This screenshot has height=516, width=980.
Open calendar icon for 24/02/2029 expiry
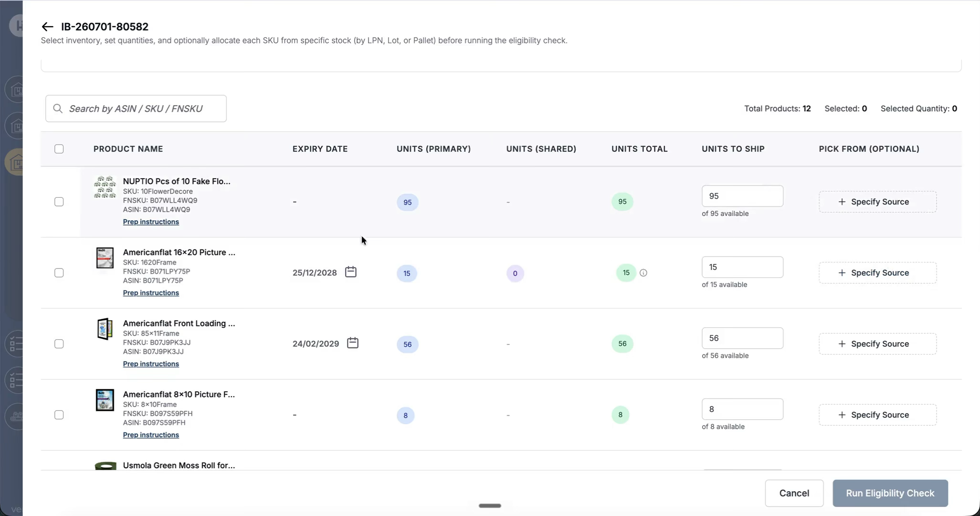pos(353,343)
